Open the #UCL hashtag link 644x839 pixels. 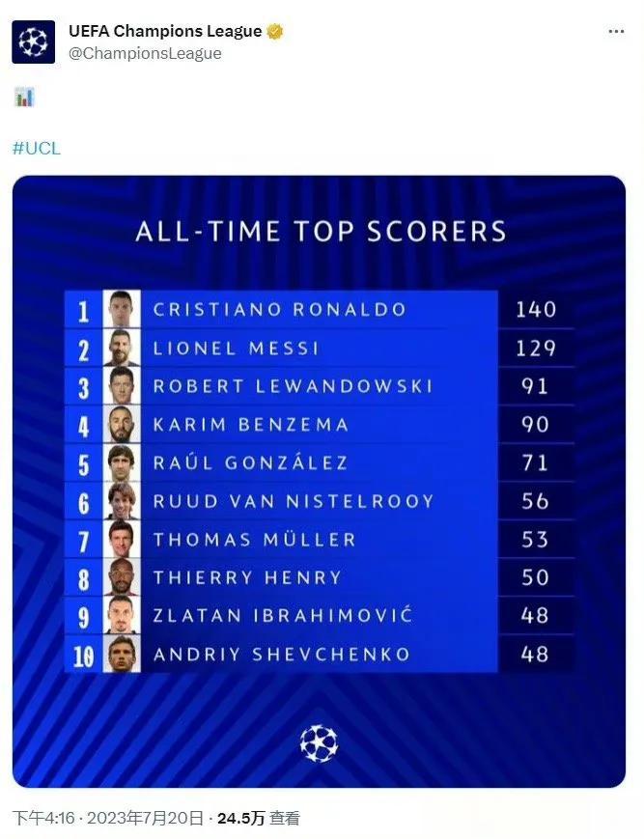(x=37, y=149)
